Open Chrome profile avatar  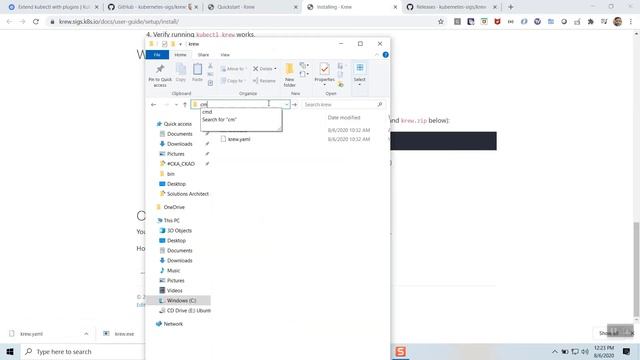click(618, 22)
